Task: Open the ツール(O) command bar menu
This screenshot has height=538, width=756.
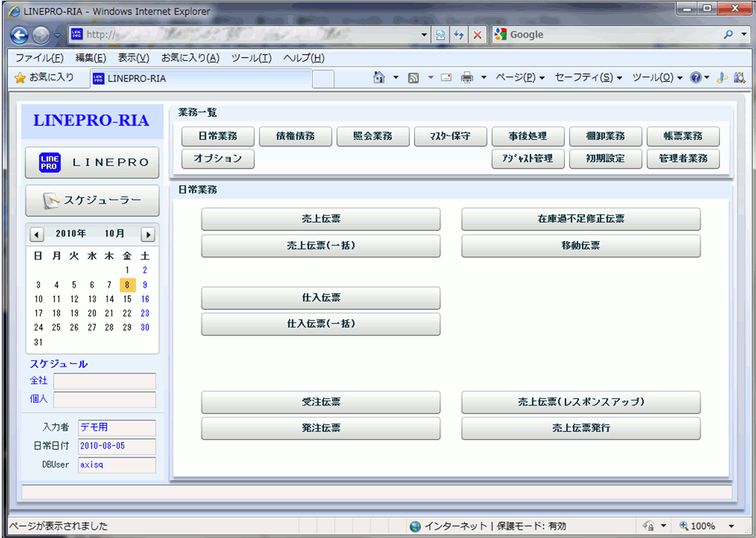Action: click(658, 78)
